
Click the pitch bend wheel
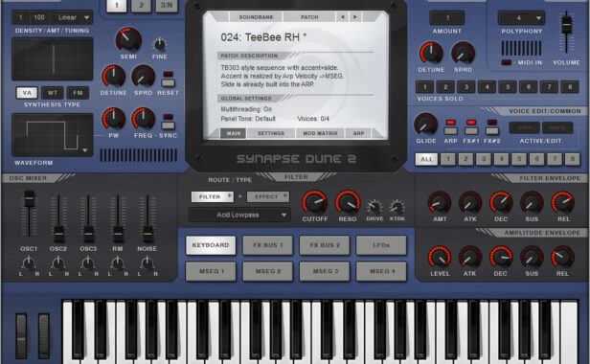[x=21, y=336]
